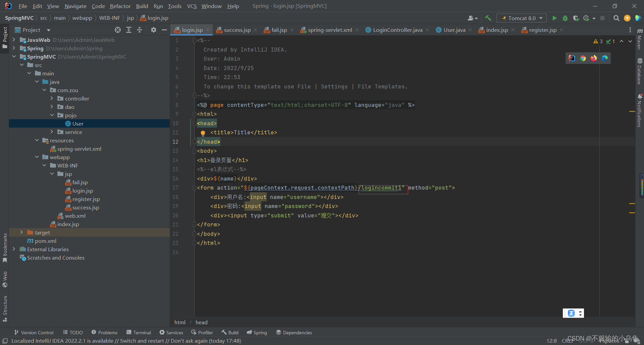Open the Services tool window
644x345 pixels.
click(171, 333)
